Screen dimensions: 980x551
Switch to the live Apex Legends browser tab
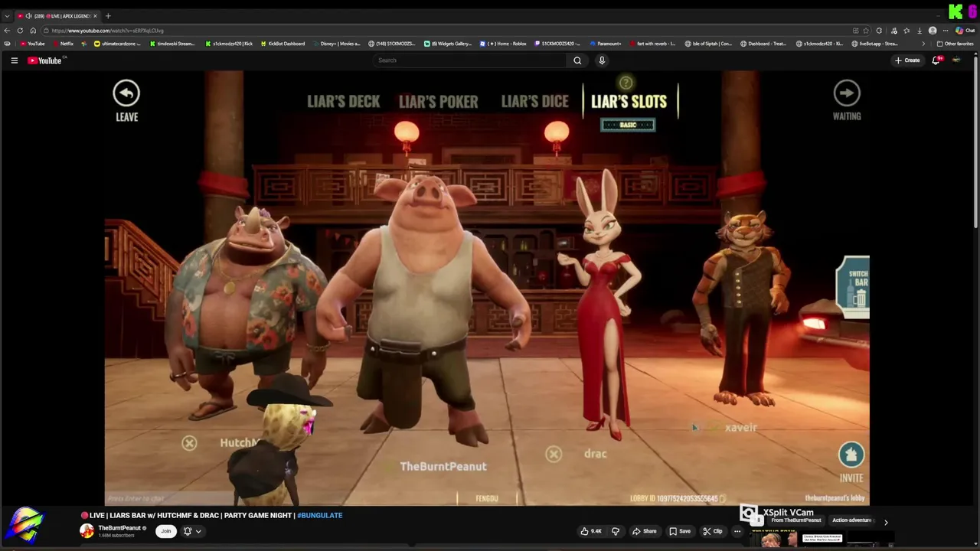(57, 16)
